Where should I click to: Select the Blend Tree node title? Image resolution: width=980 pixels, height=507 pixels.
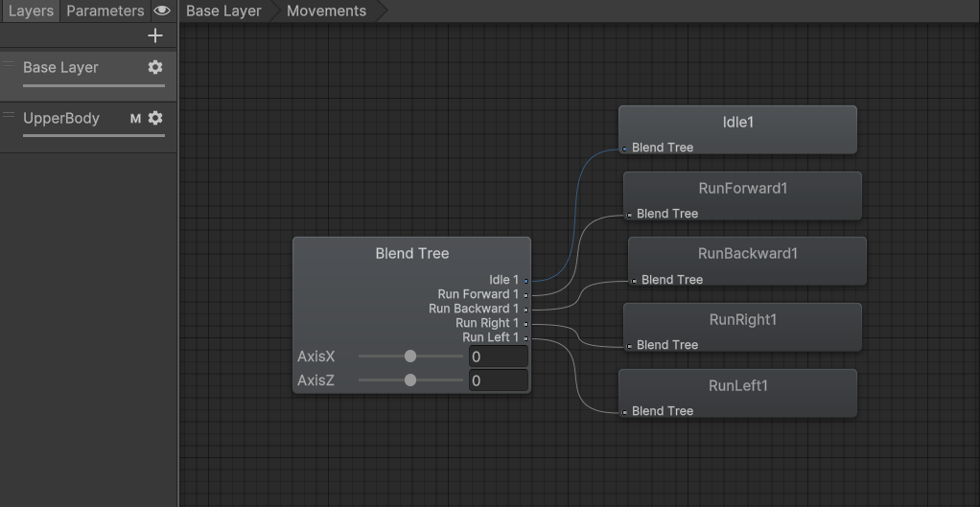tap(412, 253)
